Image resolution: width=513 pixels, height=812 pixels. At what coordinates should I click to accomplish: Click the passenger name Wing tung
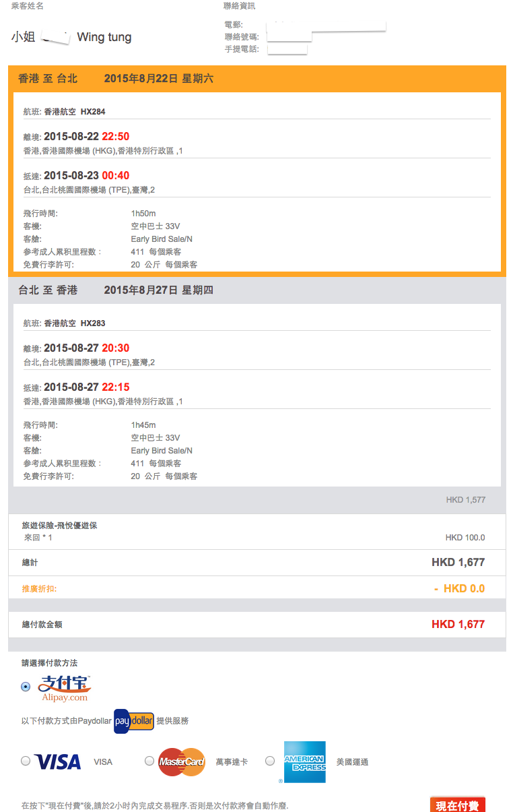[104, 37]
